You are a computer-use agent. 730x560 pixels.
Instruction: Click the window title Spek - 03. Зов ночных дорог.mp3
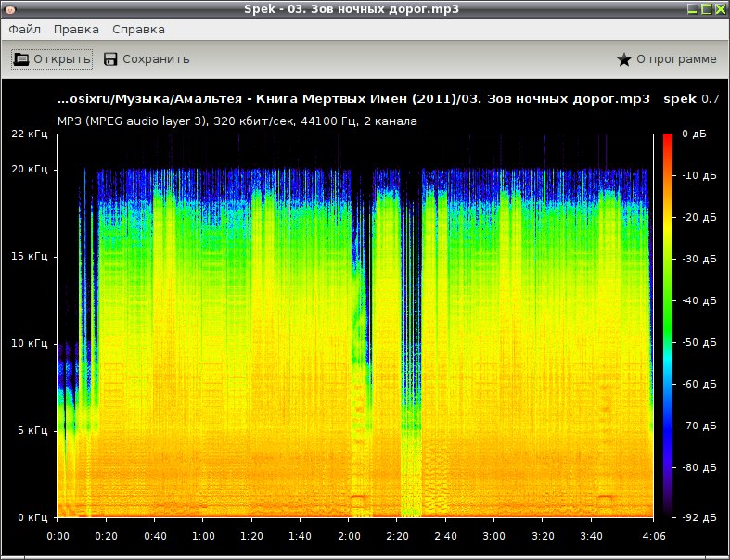(352, 9)
